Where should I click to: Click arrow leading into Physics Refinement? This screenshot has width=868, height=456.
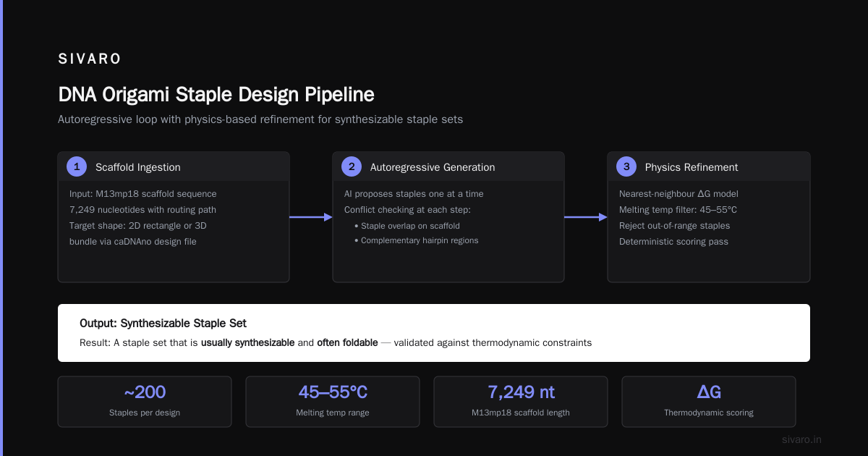point(586,216)
